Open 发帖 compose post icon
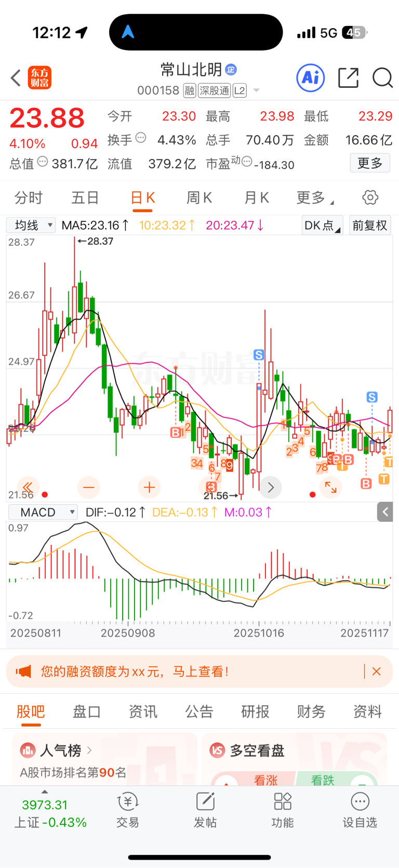This screenshot has width=399, height=868. point(205,810)
